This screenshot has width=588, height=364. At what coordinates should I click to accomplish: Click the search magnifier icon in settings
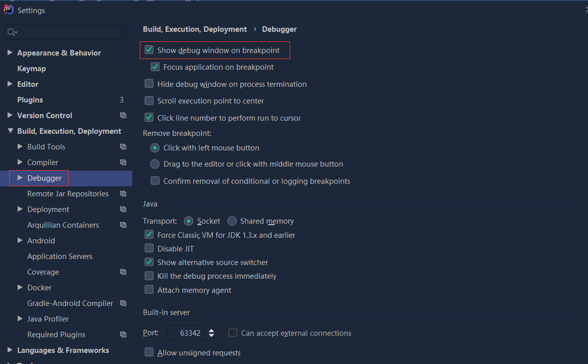pos(11,32)
